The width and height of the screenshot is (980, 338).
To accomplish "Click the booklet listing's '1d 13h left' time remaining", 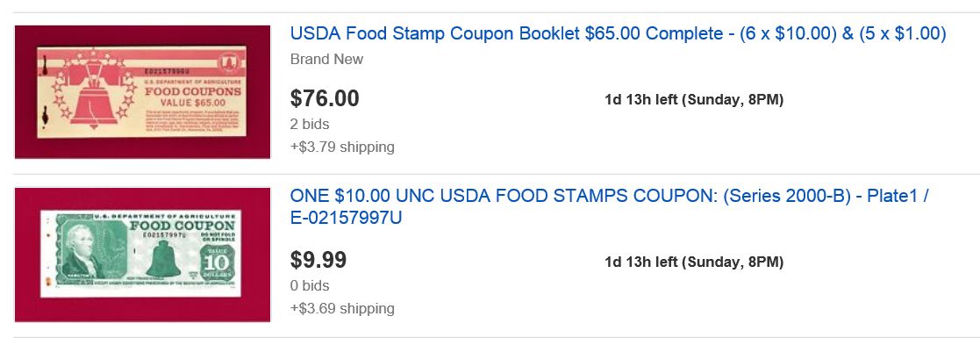I will (x=694, y=99).
